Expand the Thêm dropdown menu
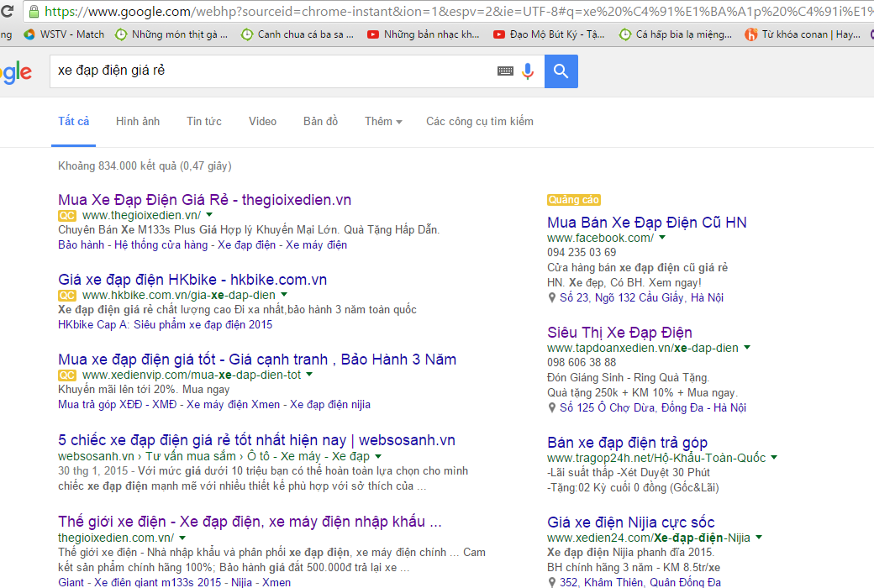 pos(383,122)
